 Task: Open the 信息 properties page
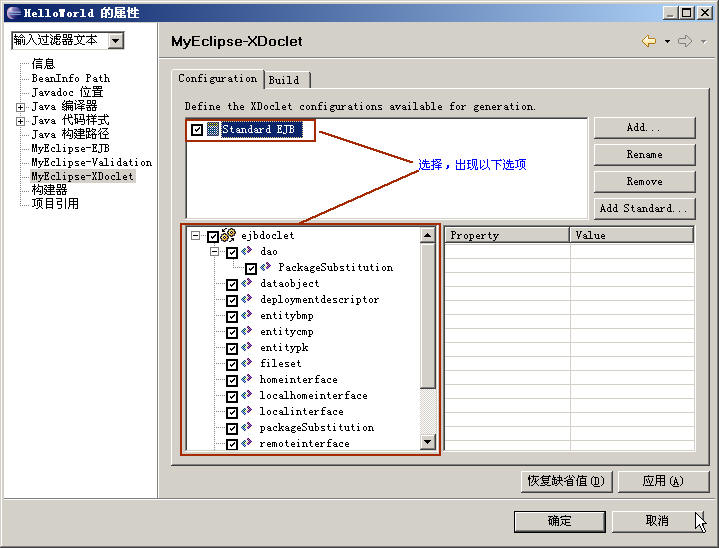pos(43,64)
